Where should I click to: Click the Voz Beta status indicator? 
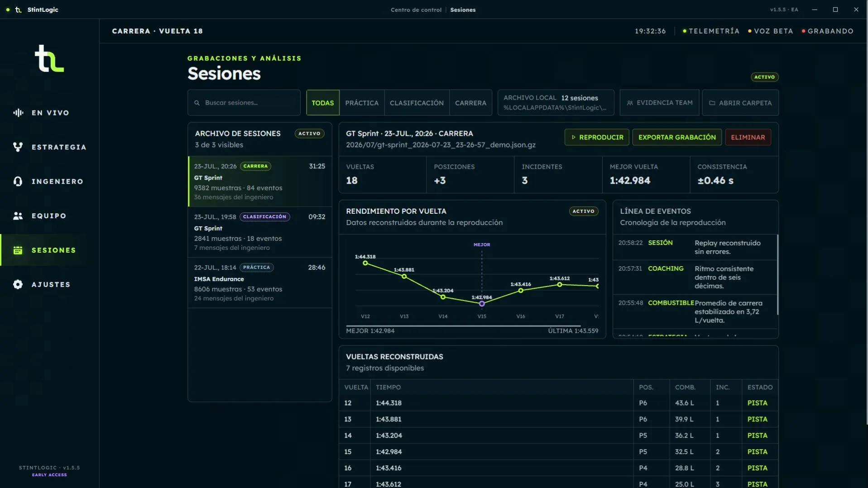click(771, 31)
